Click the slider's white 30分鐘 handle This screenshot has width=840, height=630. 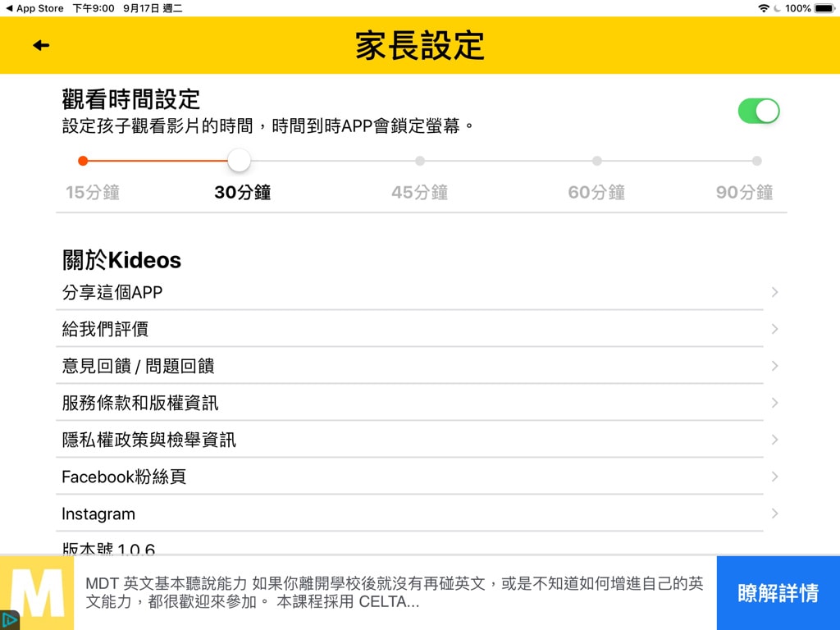coord(239,161)
